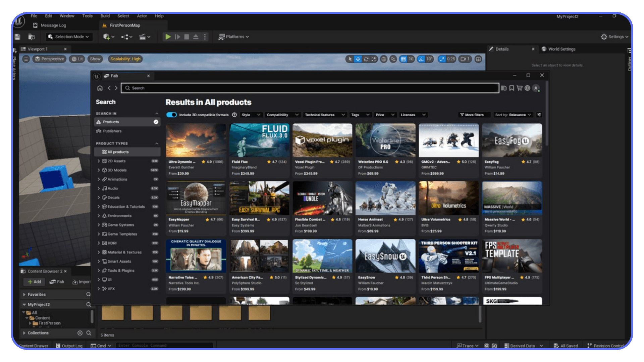
Task: Click the Scalability: High button
Action: point(125,59)
